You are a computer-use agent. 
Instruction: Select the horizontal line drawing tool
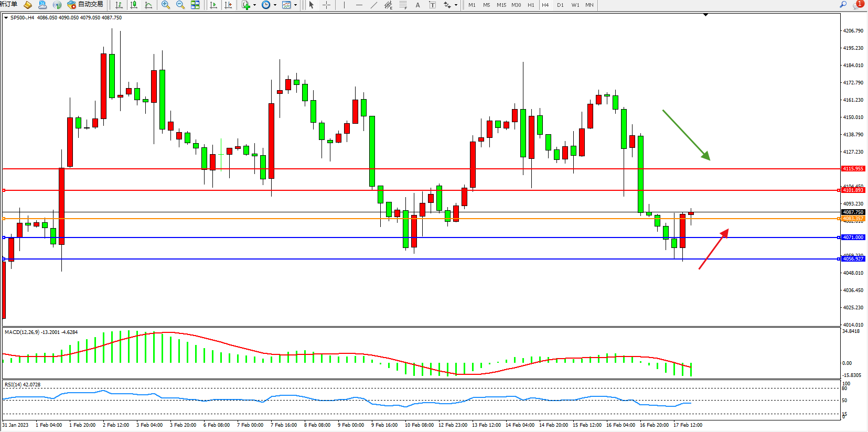pos(359,5)
